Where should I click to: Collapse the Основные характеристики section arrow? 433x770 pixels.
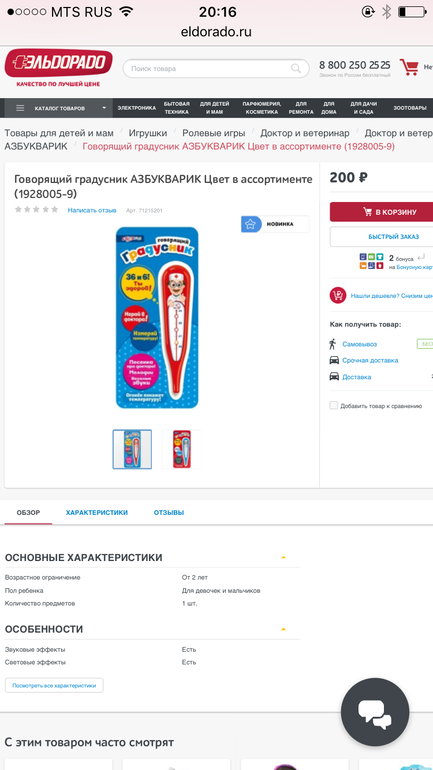pos(283,557)
